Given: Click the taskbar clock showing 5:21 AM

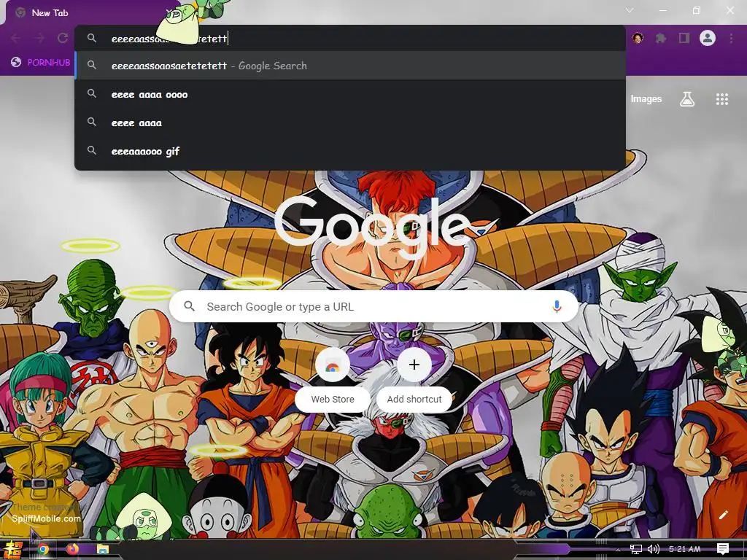Looking at the screenshot, I should (x=684, y=550).
